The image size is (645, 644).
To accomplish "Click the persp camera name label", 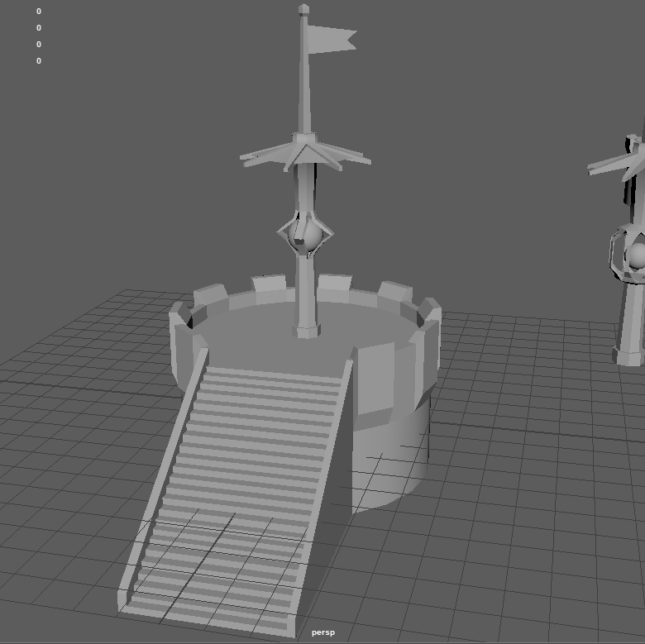I will point(322,632).
